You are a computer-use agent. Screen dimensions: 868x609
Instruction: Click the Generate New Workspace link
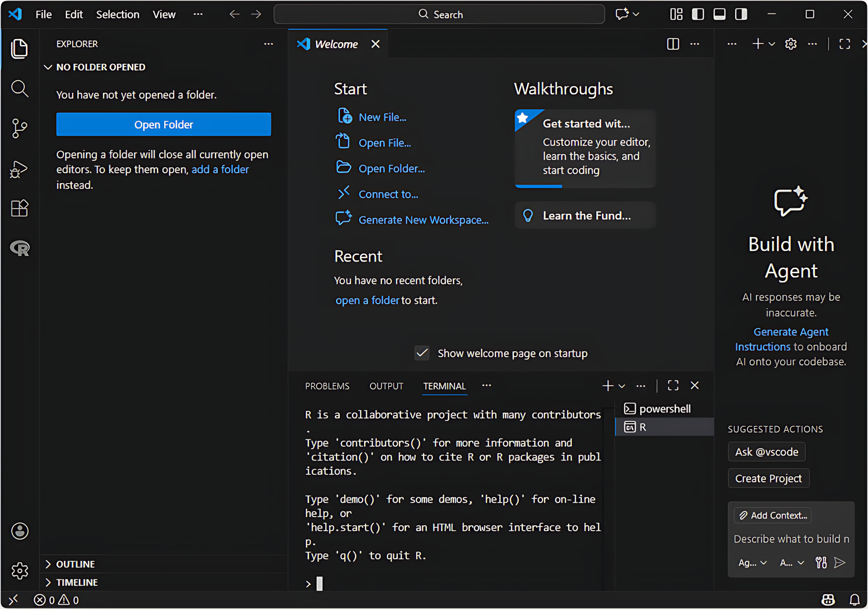423,220
